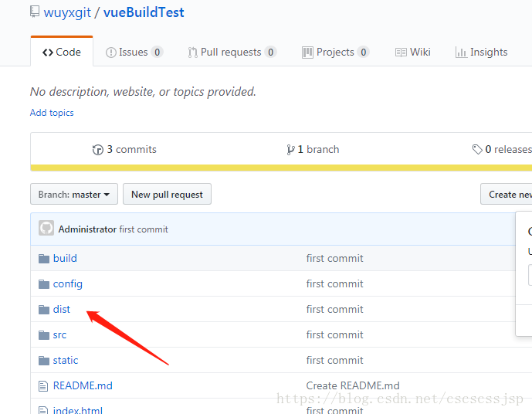The image size is (532, 414).
Task: Click the Issues tab exclamation icon
Action: [110, 53]
